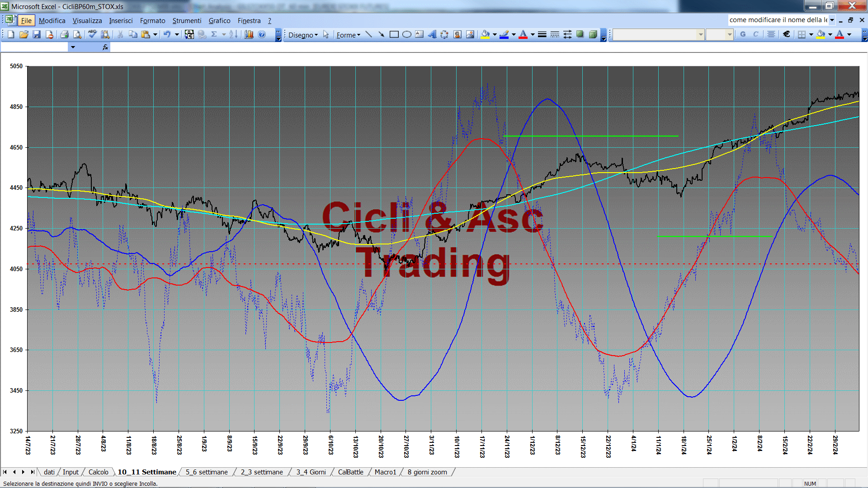Click the Borders icon in formatting toolbar

(x=802, y=34)
